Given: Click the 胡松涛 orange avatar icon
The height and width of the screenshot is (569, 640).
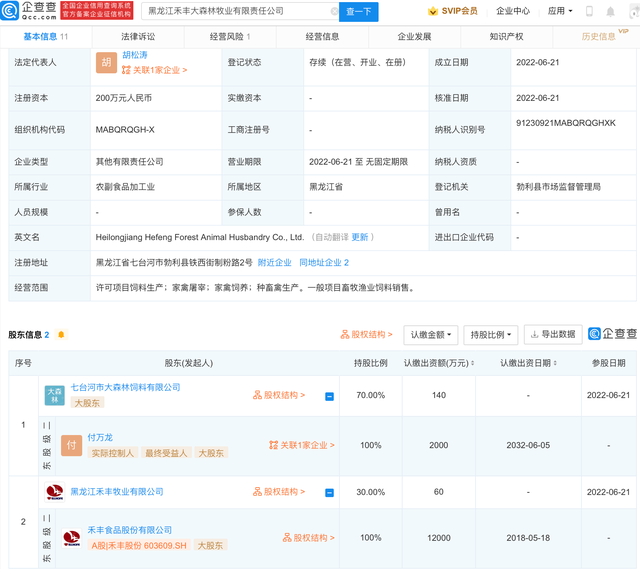Looking at the screenshot, I should click(107, 63).
